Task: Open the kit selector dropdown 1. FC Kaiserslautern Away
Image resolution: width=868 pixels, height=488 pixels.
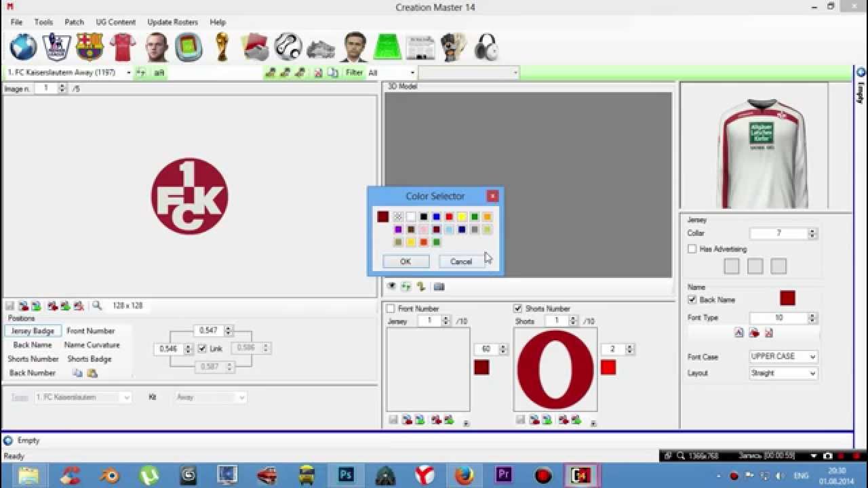Action: point(68,73)
